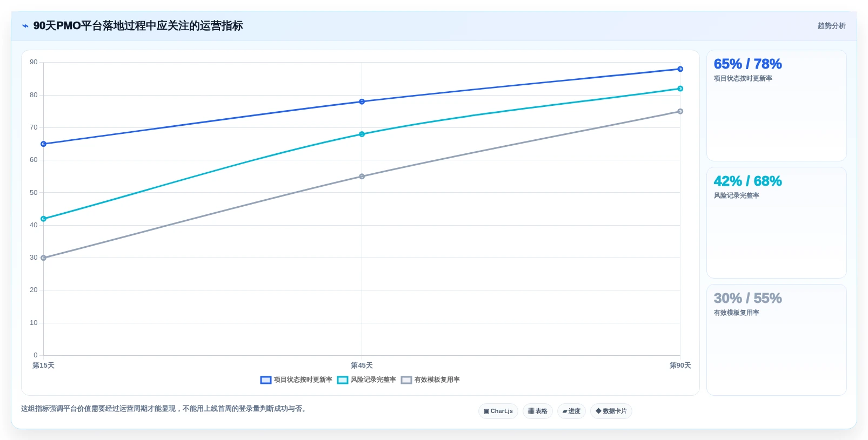Viewport: 868px width, 440px height.
Task: Click the gray data point at 第45天
Action: [362, 177]
